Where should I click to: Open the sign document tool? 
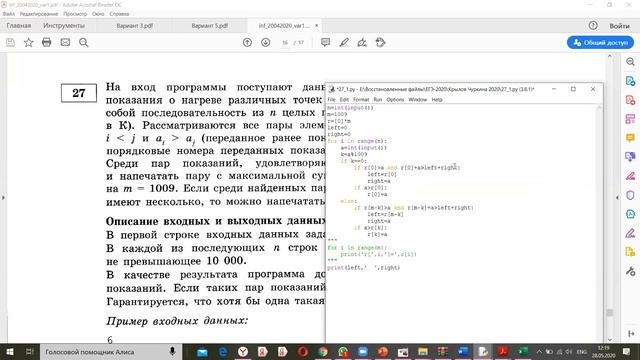coord(362,42)
